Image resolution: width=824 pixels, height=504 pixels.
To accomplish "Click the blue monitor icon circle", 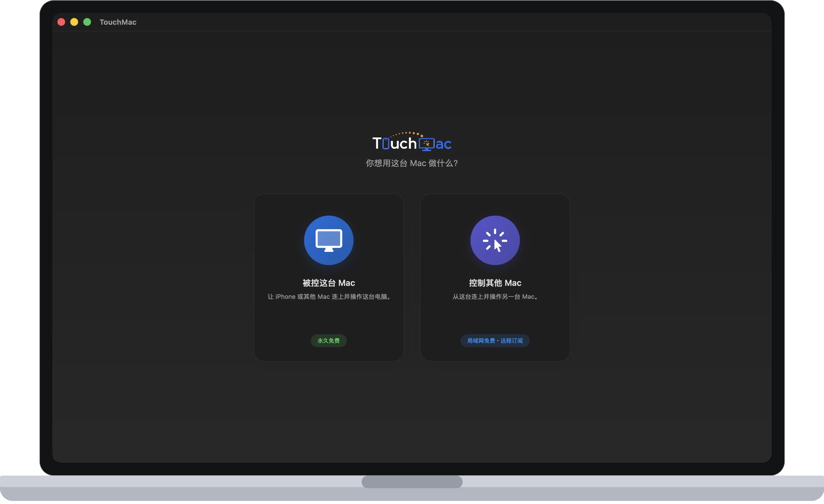I will click(329, 240).
